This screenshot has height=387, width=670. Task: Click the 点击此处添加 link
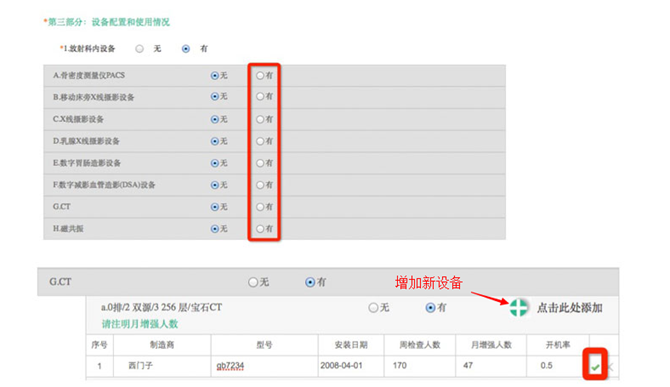click(x=570, y=308)
